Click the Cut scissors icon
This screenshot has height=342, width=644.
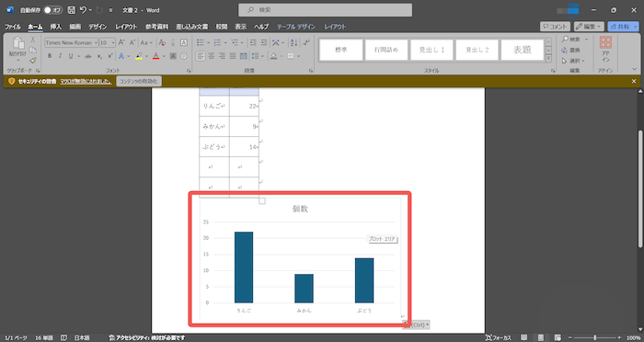(33, 40)
